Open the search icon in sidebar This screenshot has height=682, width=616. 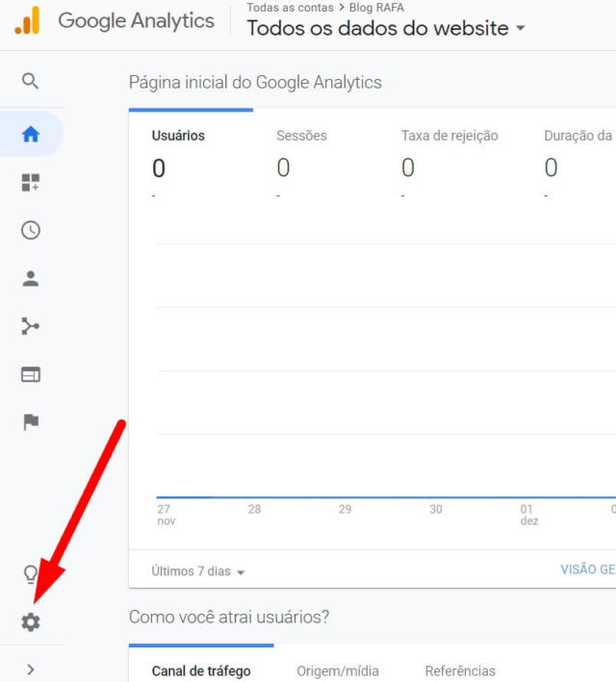coord(30,81)
